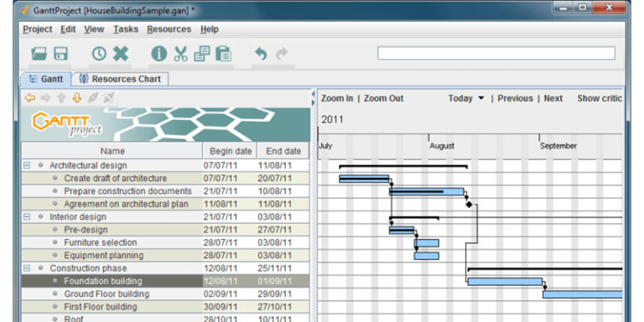This screenshot has height=322, width=644.
Task: Click begin date 21/07/11 of Pre-design
Action: (221, 230)
